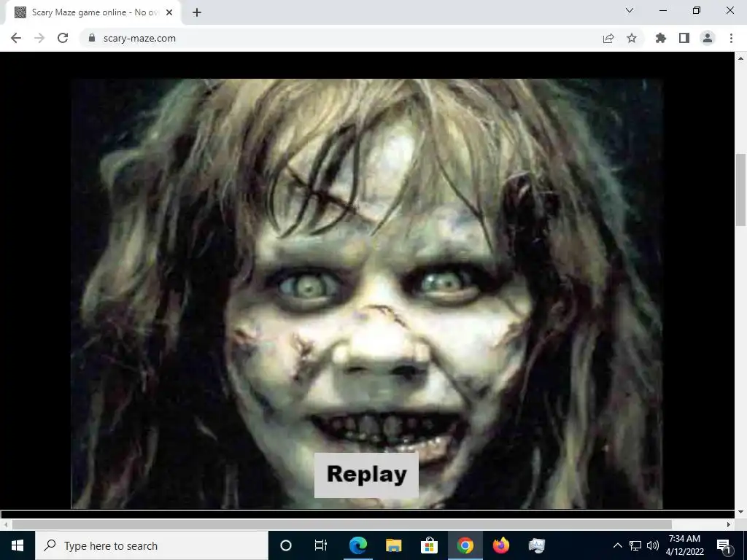
Task: Share this page using the share icon
Action: [x=608, y=38]
